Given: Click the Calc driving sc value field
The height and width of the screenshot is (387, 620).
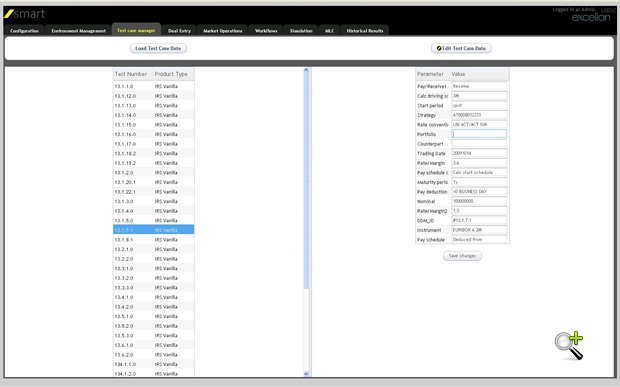Looking at the screenshot, I should 479,96.
